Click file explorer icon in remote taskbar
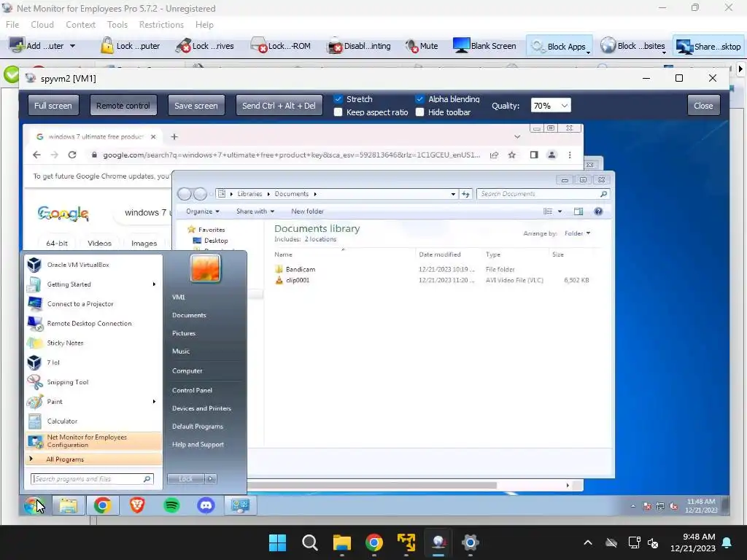 coord(68,505)
